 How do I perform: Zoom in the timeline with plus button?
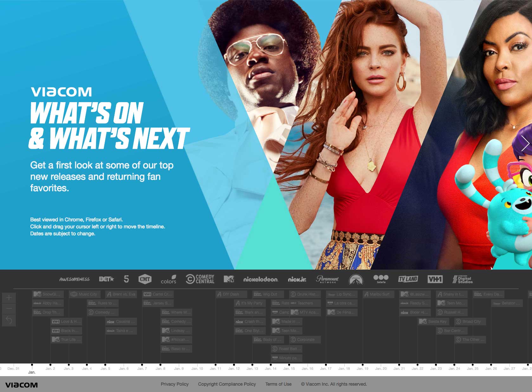(9, 298)
